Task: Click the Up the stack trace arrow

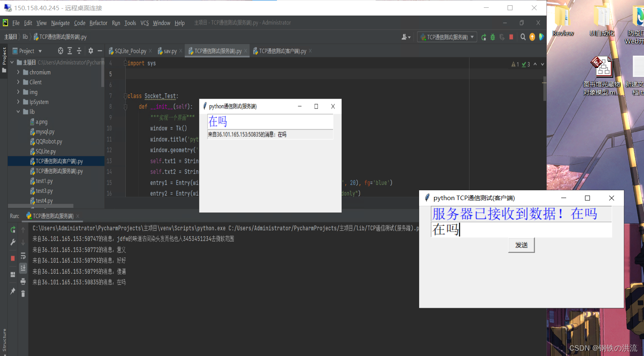Action: 23,230
